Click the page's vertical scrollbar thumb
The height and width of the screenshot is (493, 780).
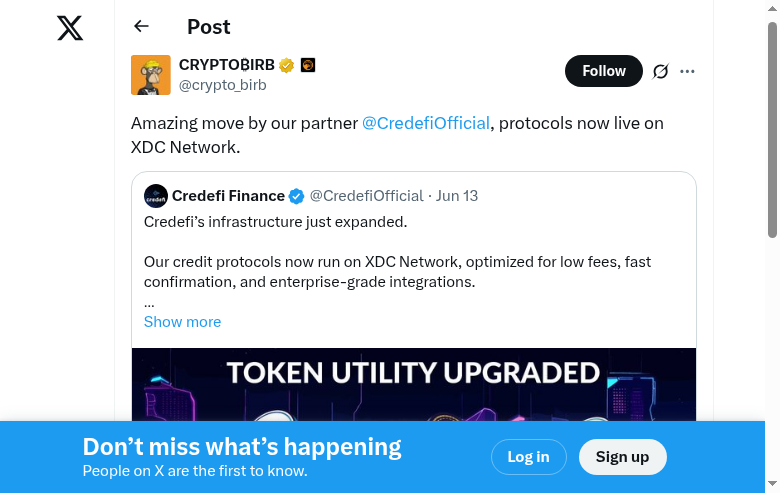point(772,130)
